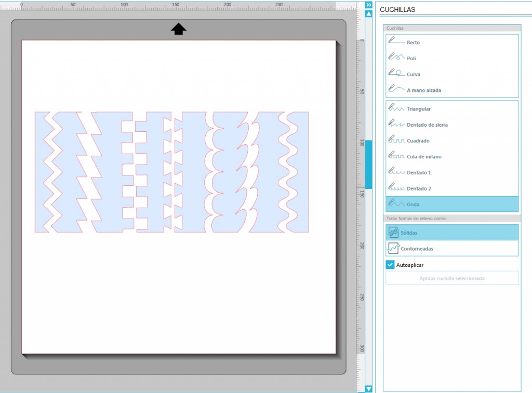532x393 pixels.
Task: Select the Recto straight knife icon
Action: point(397,42)
